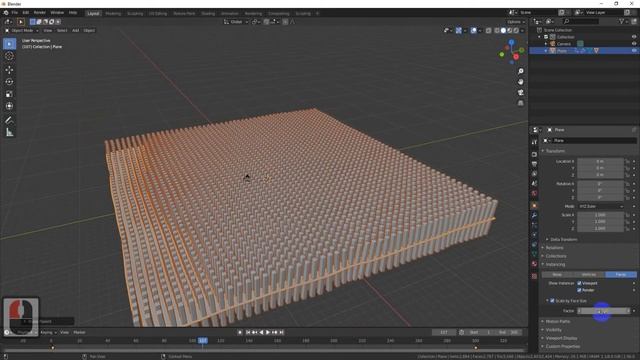640x360 pixels.
Task: Click the navigation gizmo axes
Action: [x=511, y=51]
